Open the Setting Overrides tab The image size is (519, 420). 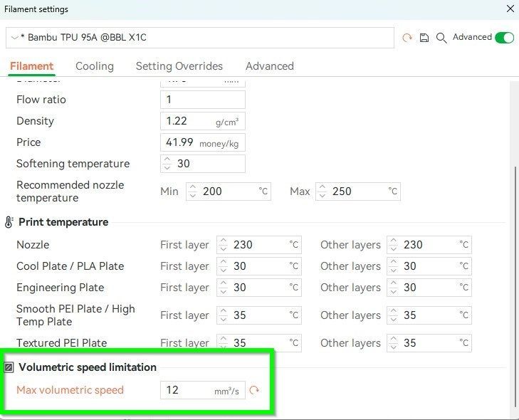pyautogui.click(x=179, y=66)
